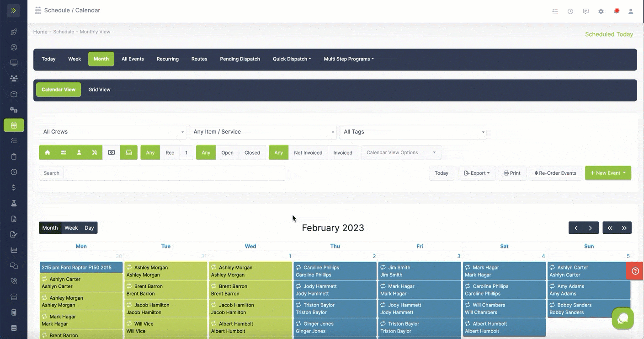Open the All Crews dropdown
644x339 pixels.
(x=112, y=132)
